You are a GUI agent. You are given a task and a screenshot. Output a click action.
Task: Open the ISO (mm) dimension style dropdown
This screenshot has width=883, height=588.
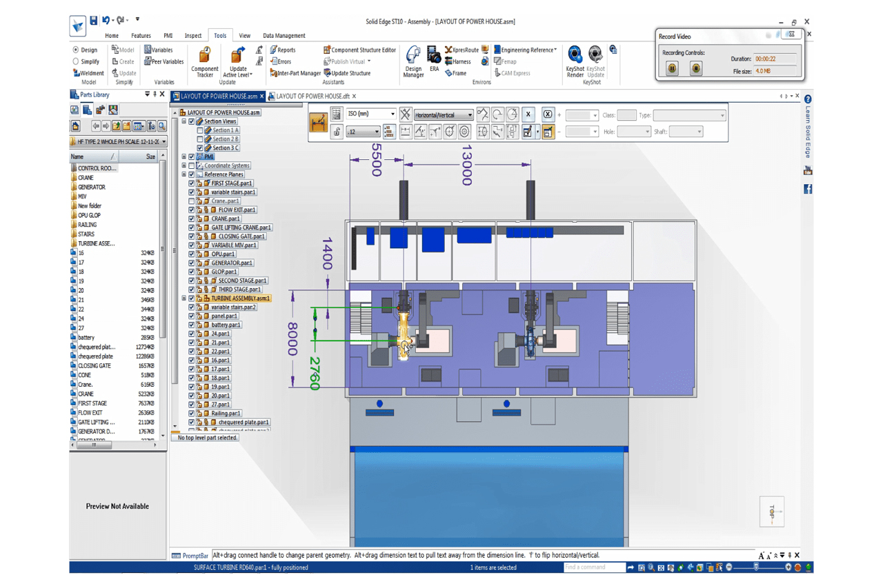tap(393, 114)
